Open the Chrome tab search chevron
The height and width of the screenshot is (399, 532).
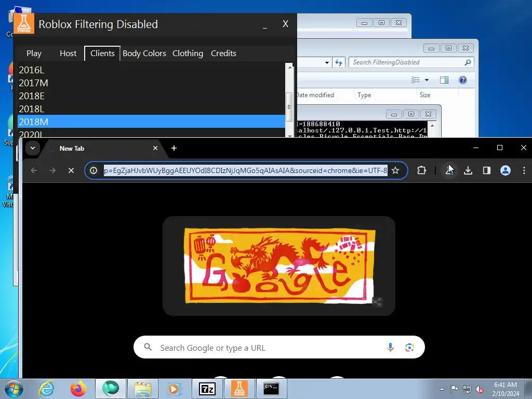33,148
